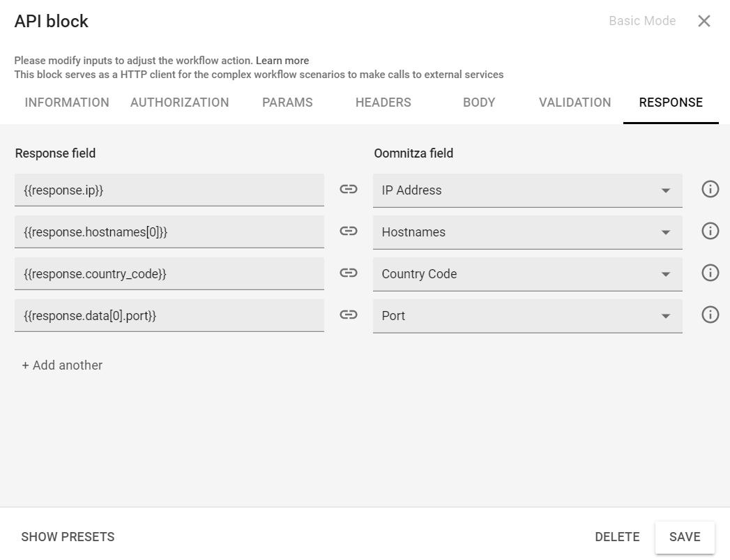The width and height of the screenshot is (730, 560).
Task: Click the Learn more link
Action: point(284,60)
